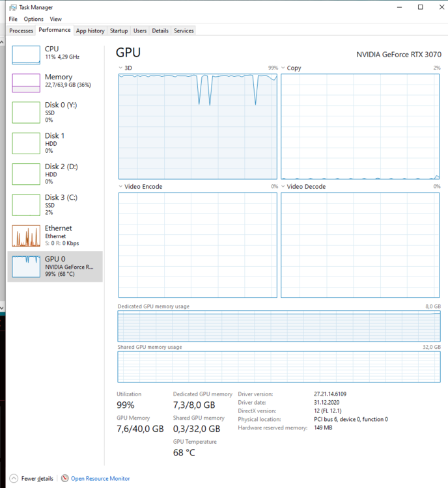Open the Startup tab
Viewport: 448px width, 488px height.
(x=119, y=31)
